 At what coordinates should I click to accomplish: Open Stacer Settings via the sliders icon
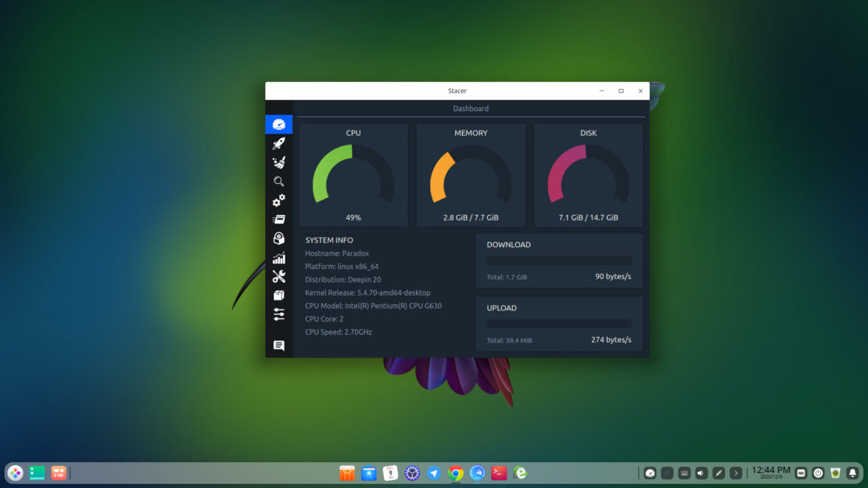click(279, 314)
